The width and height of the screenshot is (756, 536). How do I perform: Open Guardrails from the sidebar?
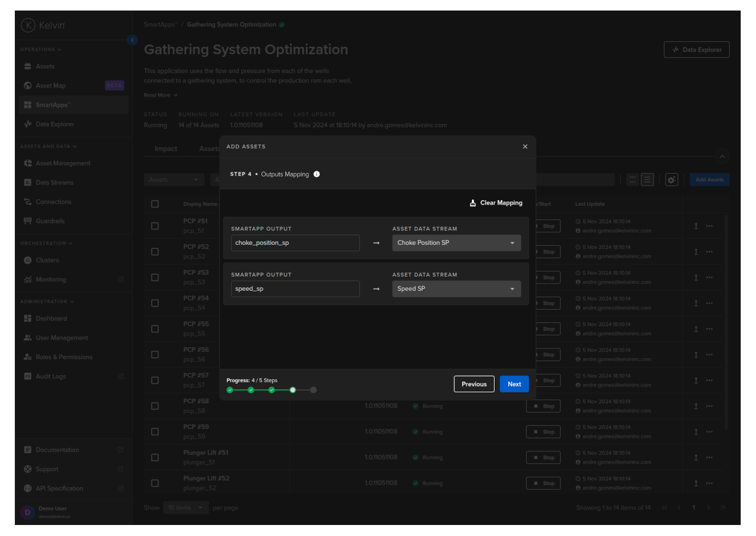[50, 221]
